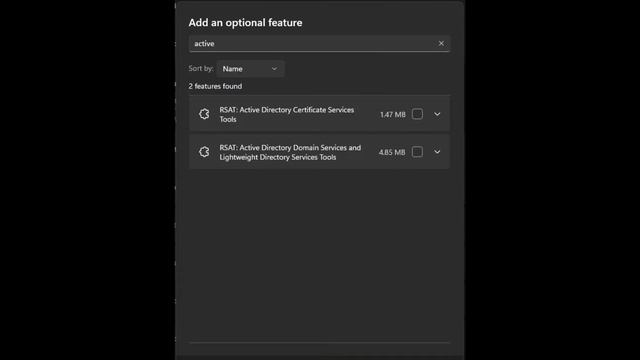This screenshot has width=640, height=360.
Task: Select the "RSAT: Active Directory Certificate Services Tools" text
Action: 287,114
